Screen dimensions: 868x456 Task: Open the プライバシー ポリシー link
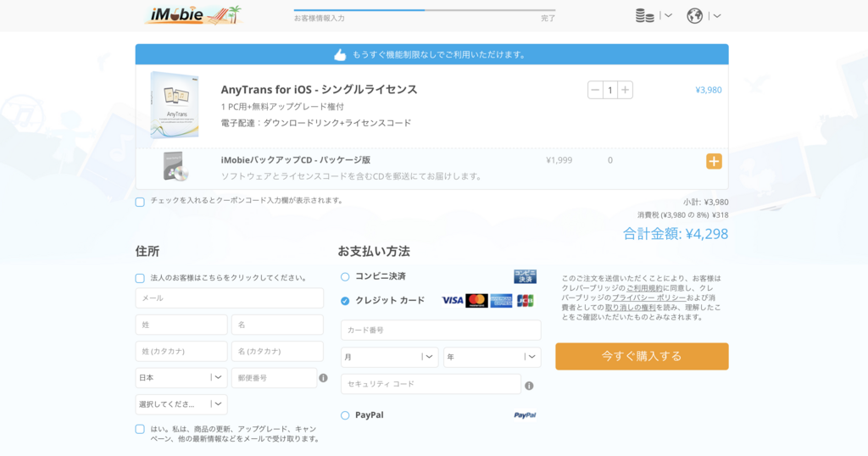coord(648,298)
